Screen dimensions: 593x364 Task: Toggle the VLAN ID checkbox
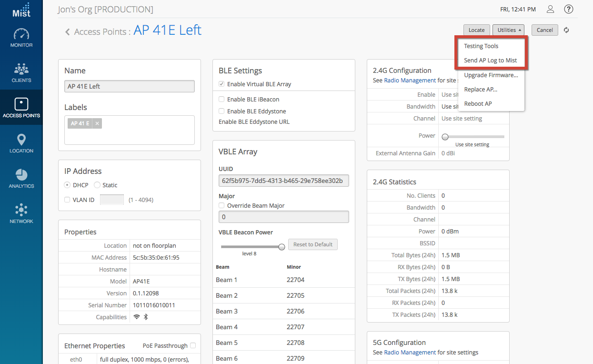coord(67,200)
